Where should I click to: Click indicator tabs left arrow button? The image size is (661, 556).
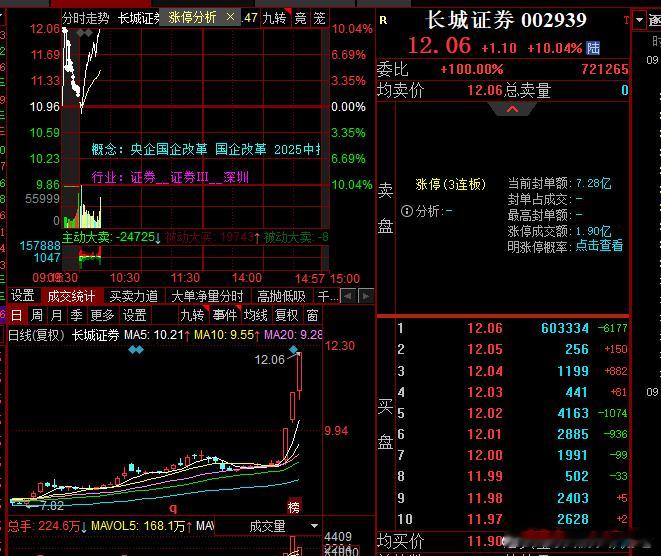click(348, 296)
